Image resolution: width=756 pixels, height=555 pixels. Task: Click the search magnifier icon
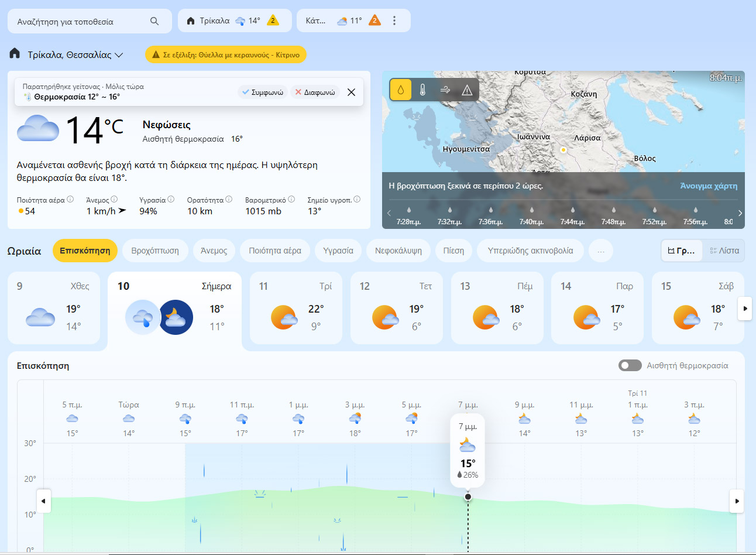154,21
